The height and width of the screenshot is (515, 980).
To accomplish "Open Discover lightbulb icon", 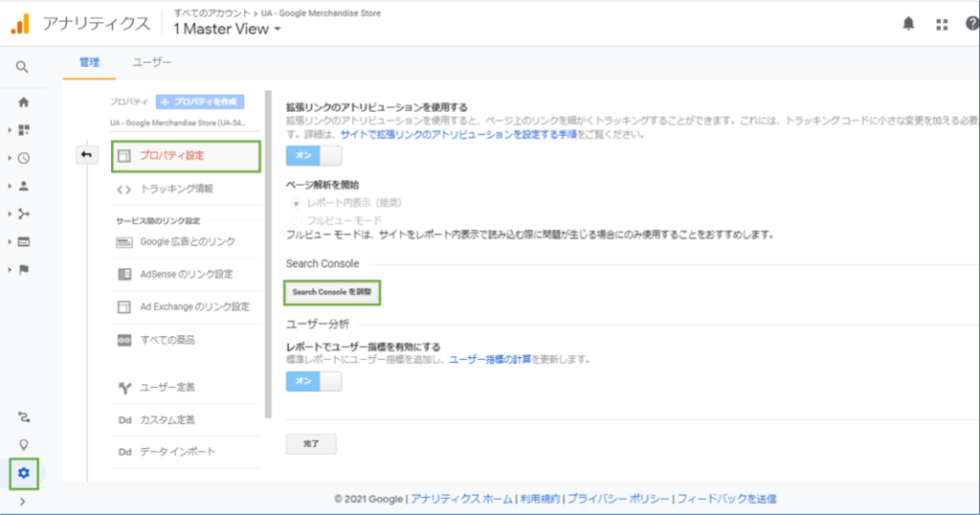I will (24, 445).
